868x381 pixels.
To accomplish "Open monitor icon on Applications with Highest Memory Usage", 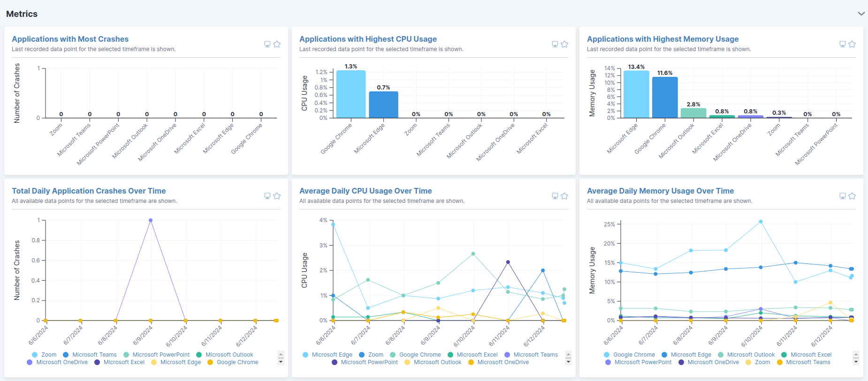I will coord(843,44).
